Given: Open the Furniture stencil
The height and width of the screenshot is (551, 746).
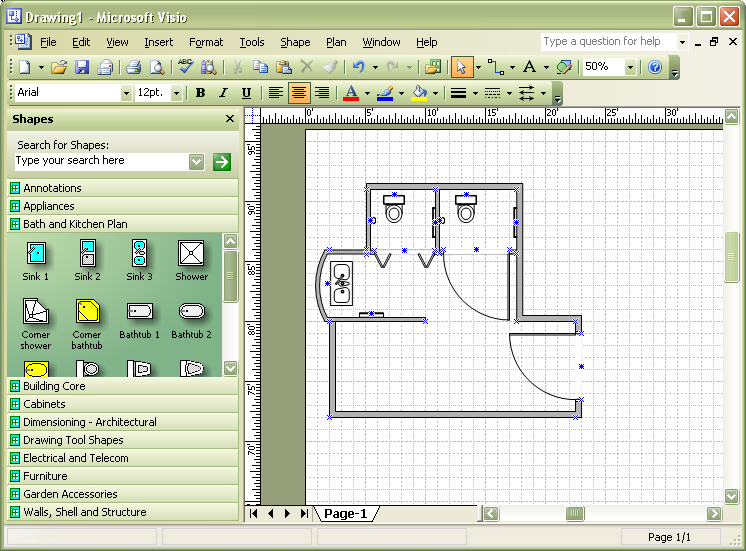Looking at the screenshot, I should pyautogui.click(x=123, y=476).
